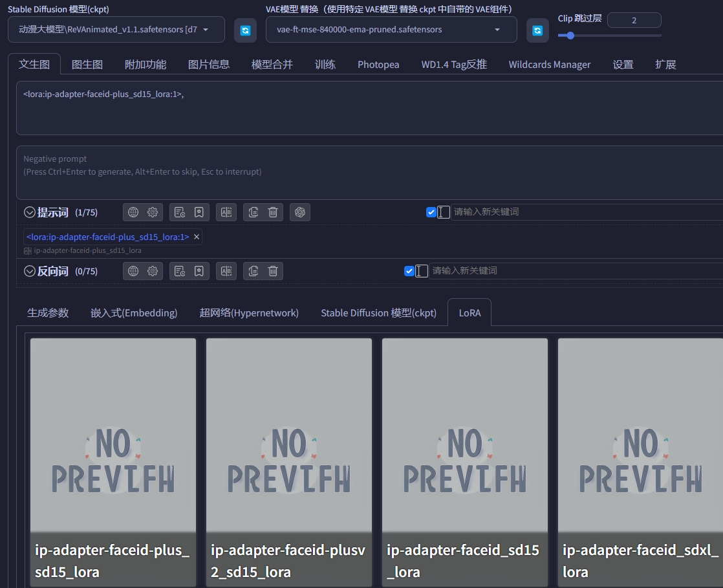
Task: Click the trash icon in 提示词 row
Action: [273, 212]
